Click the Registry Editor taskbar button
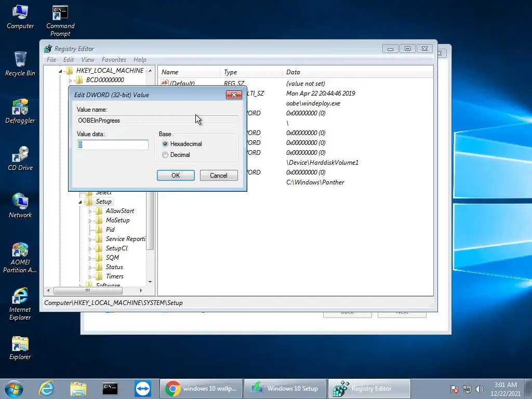 pyautogui.click(x=369, y=389)
